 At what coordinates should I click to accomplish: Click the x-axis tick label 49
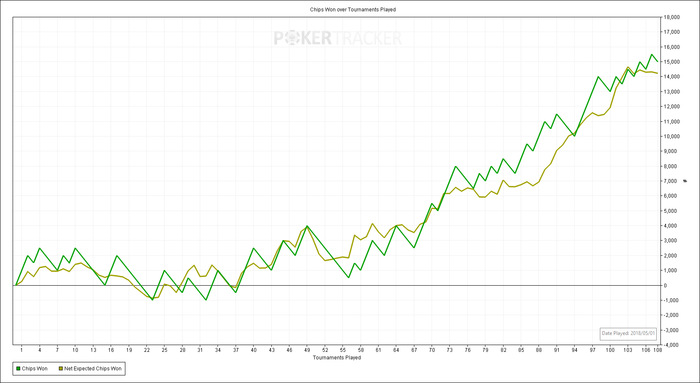(307, 351)
